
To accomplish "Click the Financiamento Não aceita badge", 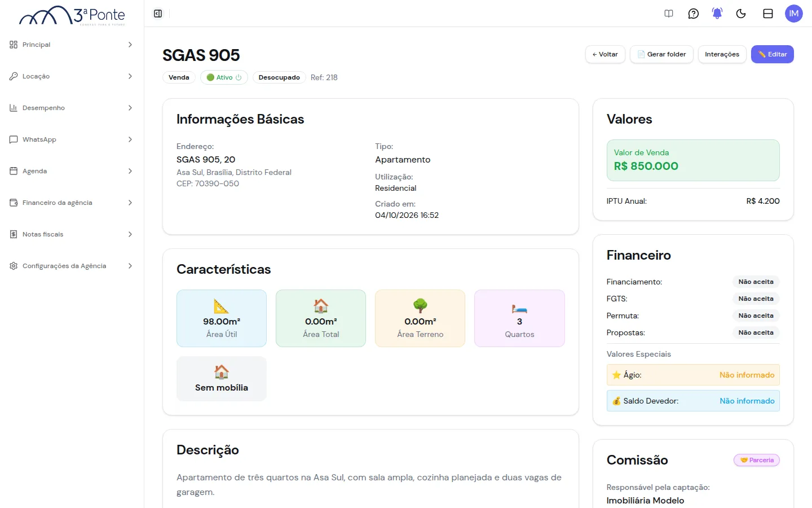I will 756,282.
